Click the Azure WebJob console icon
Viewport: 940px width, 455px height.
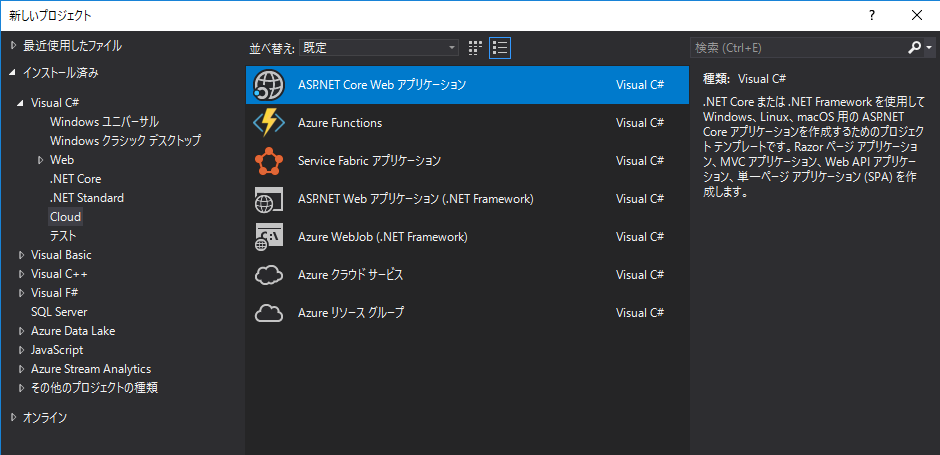(268, 237)
